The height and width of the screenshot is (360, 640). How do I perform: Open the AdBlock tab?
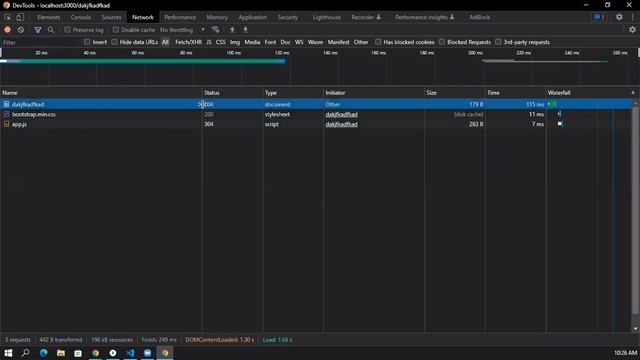click(x=480, y=17)
